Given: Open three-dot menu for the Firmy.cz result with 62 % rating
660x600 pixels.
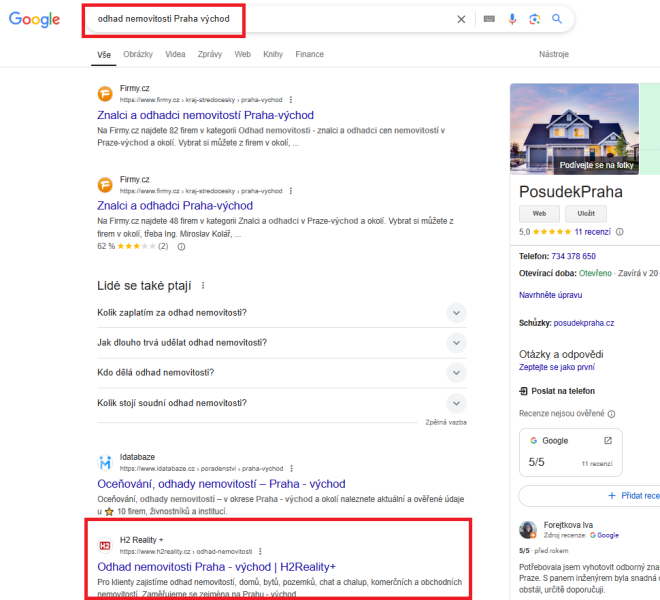Looking at the screenshot, I should (x=291, y=191).
